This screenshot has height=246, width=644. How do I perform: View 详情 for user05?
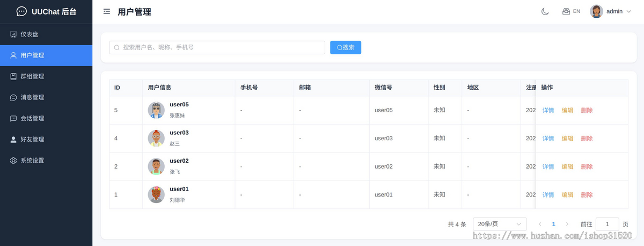548,110
